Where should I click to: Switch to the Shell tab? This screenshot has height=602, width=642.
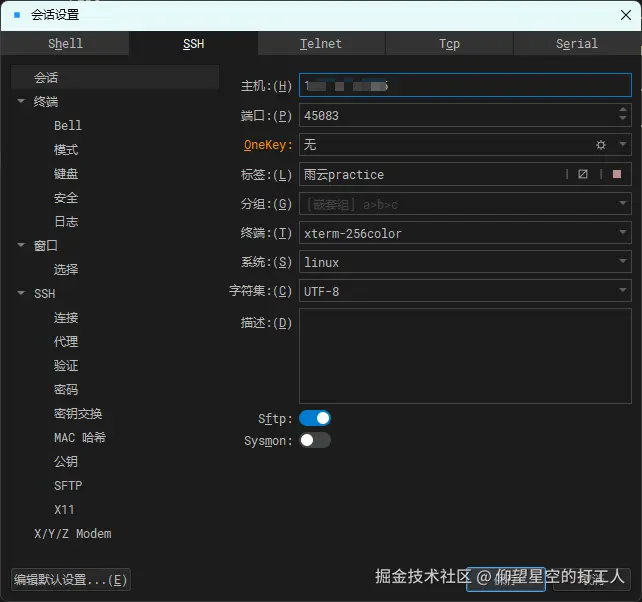coord(65,43)
